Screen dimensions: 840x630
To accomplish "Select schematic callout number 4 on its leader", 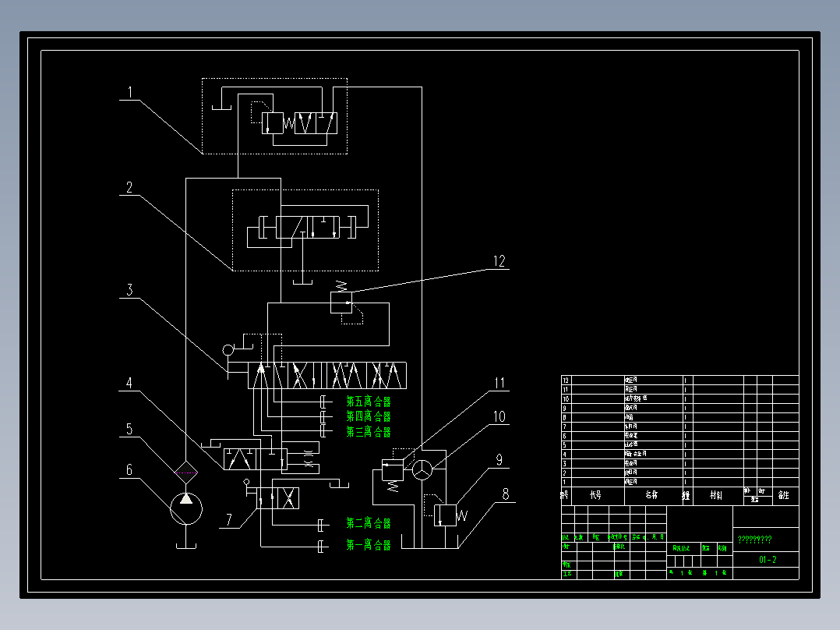I will point(129,383).
